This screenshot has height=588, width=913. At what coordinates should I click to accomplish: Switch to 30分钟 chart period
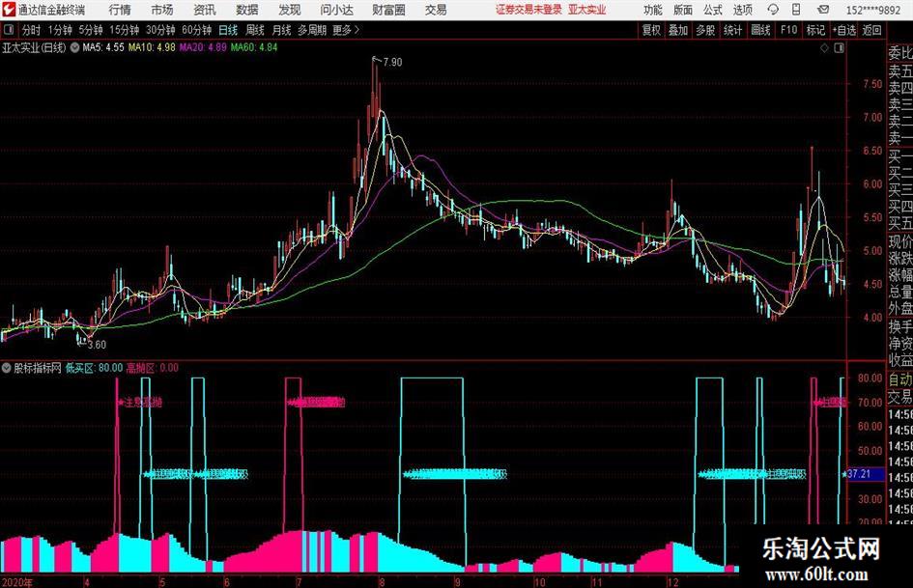point(160,30)
